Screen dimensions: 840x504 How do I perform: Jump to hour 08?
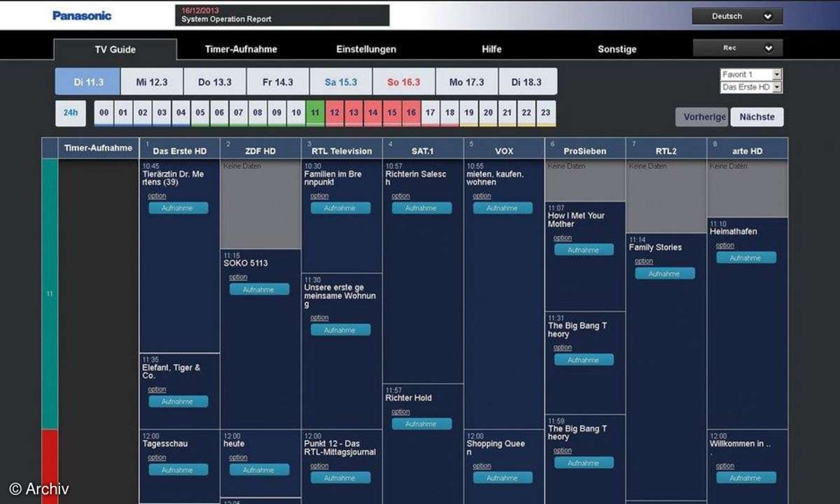tap(258, 113)
